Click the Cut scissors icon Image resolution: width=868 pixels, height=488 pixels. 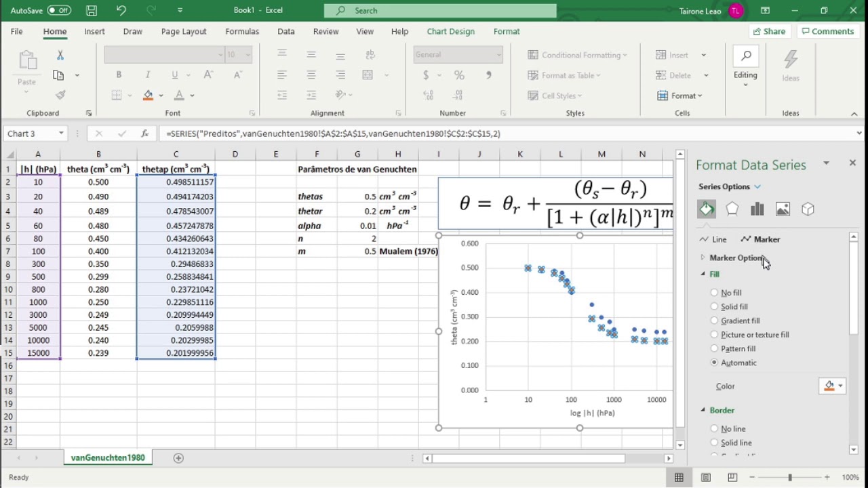click(60, 55)
